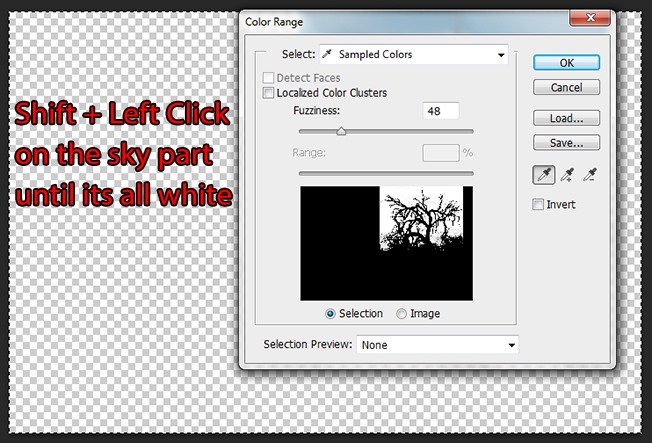Click OK to confirm color range
Screen dimensions: 652x443
(566, 63)
